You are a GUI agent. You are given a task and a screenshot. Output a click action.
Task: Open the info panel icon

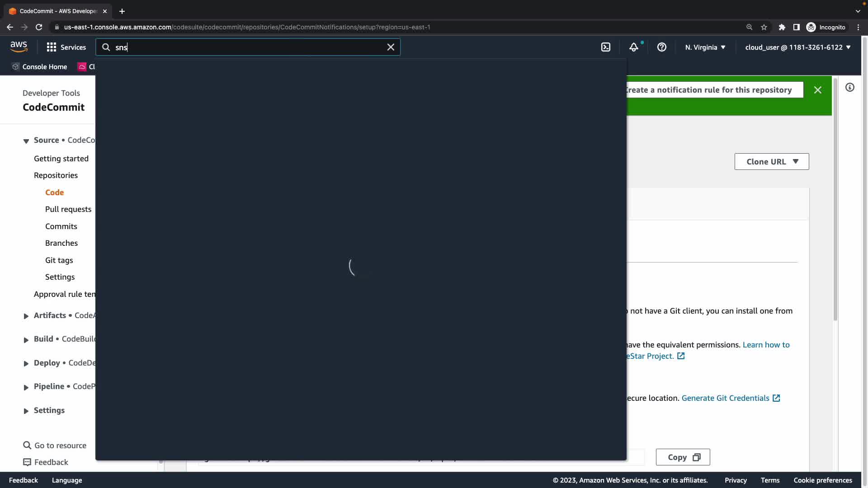coord(850,87)
